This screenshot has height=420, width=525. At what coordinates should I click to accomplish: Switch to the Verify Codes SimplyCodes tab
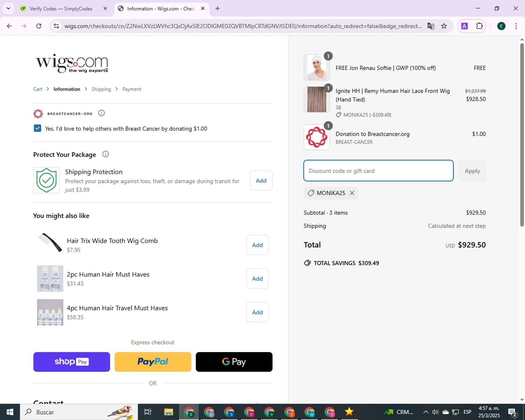coord(61,8)
